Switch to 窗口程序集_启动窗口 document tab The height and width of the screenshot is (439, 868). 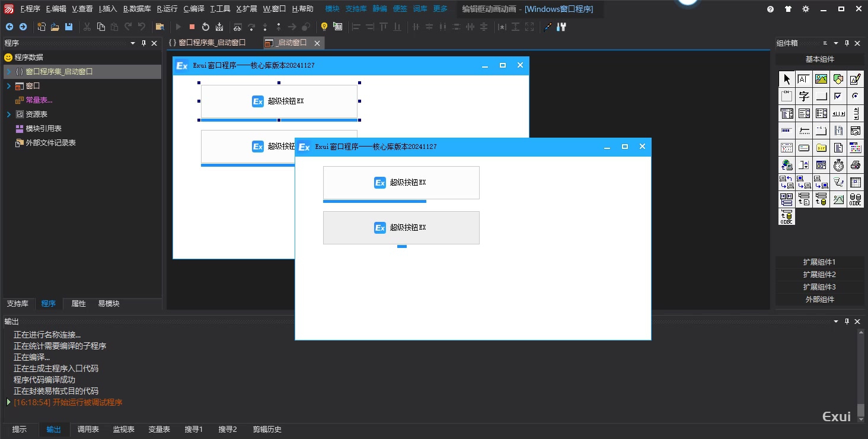(207, 43)
